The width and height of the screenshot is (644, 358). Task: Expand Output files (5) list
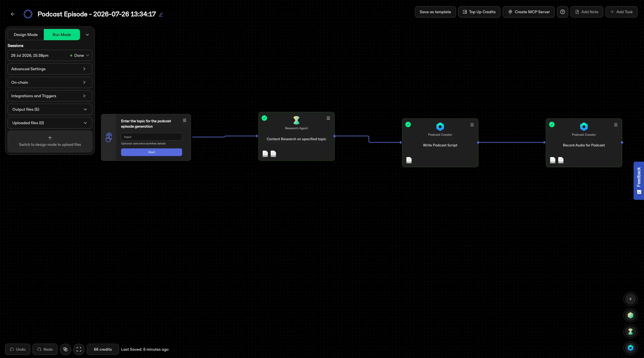pyautogui.click(x=50, y=109)
